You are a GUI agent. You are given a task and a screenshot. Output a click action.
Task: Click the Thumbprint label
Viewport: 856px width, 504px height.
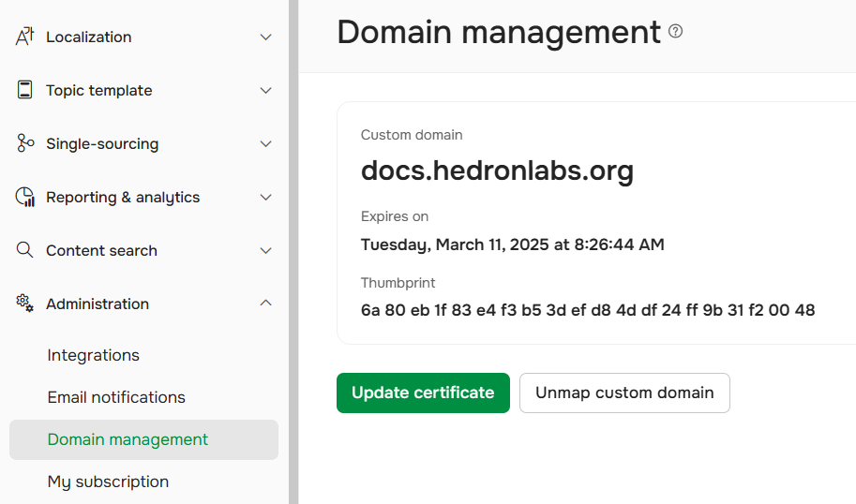tap(398, 283)
